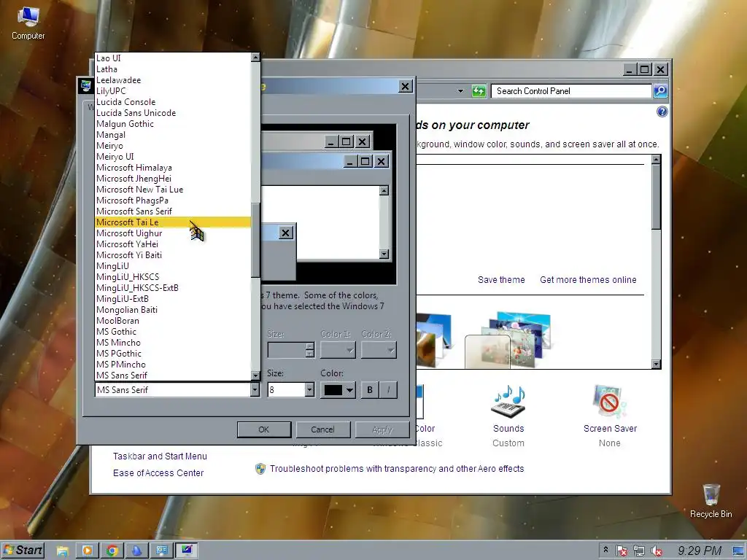The width and height of the screenshot is (747, 560).
Task: Select Microsoft Tai Le font
Action: click(172, 222)
